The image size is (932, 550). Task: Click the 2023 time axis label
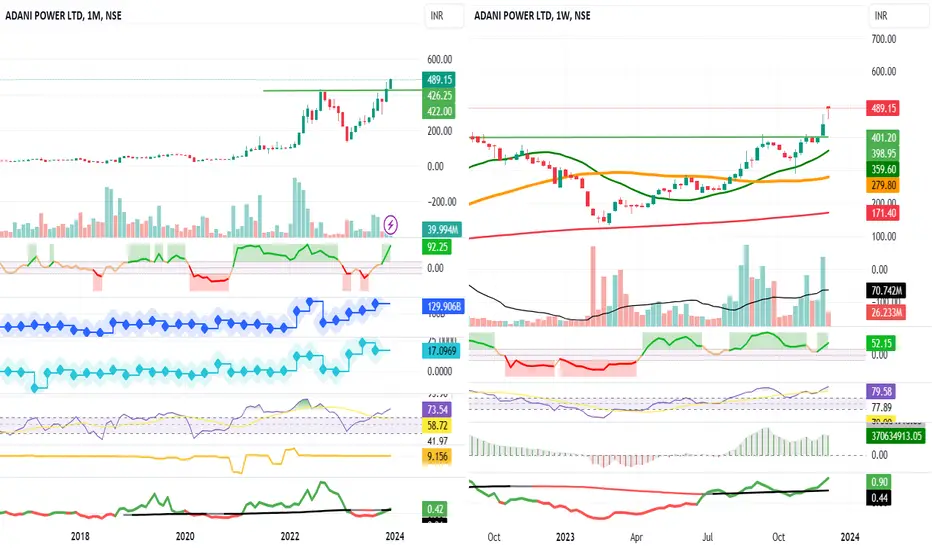tap(565, 537)
